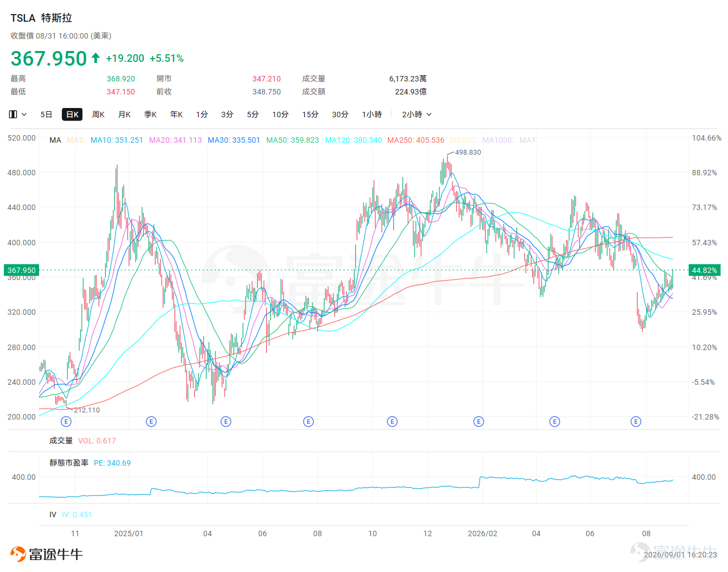The image size is (728, 572).
Task: Click the 成交額 value 224.93億
Action: click(x=411, y=92)
